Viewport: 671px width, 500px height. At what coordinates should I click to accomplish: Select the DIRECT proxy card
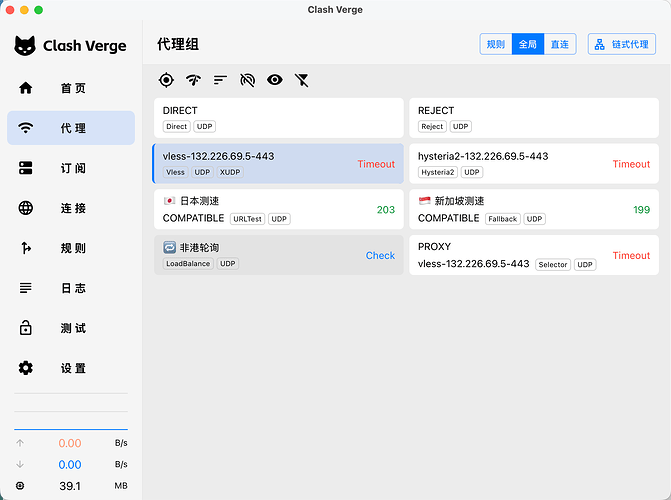click(x=279, y=118)
